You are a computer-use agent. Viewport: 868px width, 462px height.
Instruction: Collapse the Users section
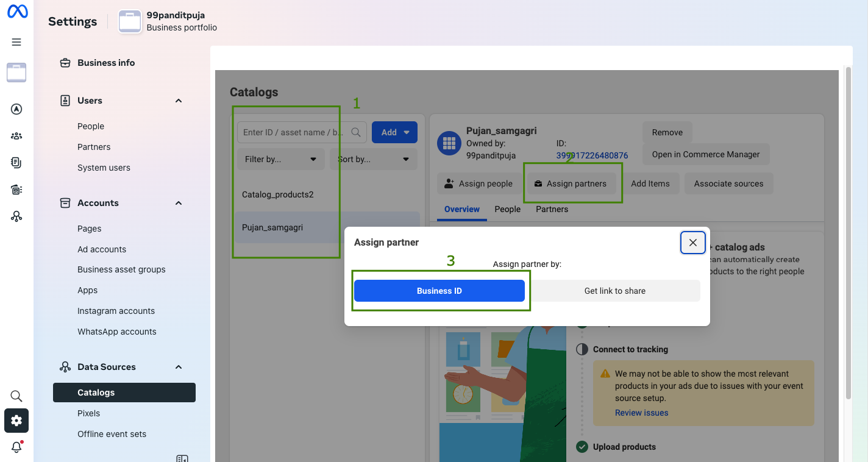coord(179,101)
